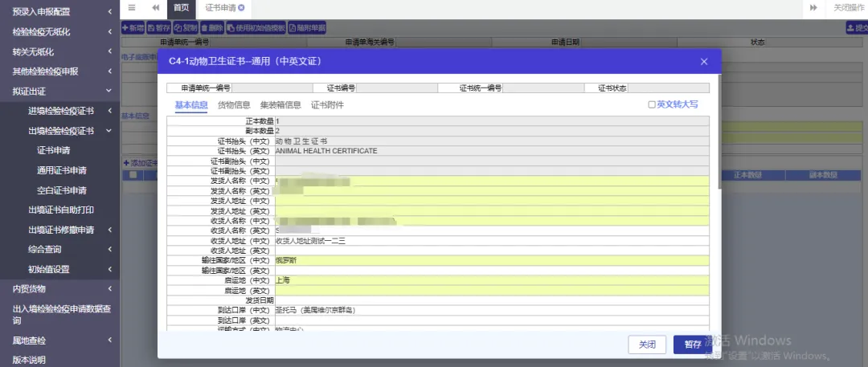Close the 证书申请 tab with its x icon

point(241,8)
